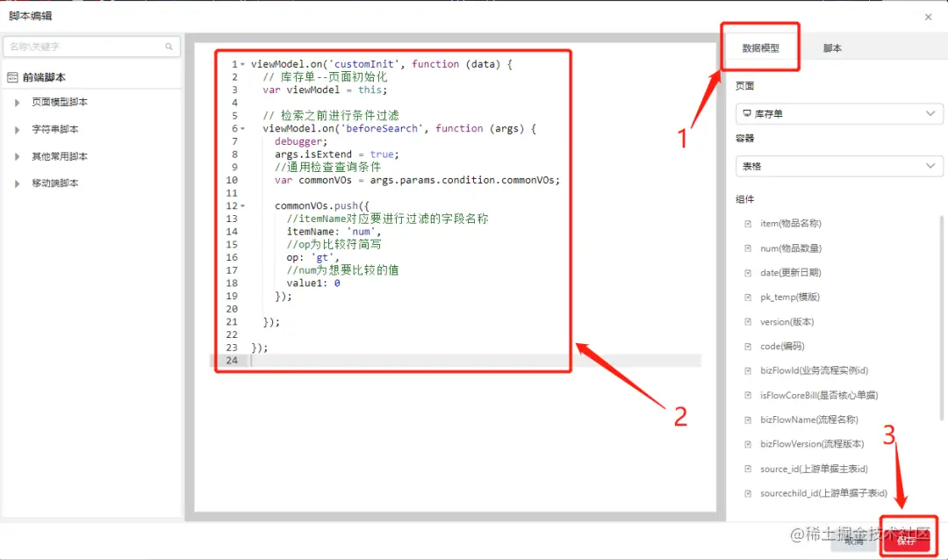Click field icon beside sourcechild_id
The width and height of the screenshot is (948, 560).
point(748,493)
